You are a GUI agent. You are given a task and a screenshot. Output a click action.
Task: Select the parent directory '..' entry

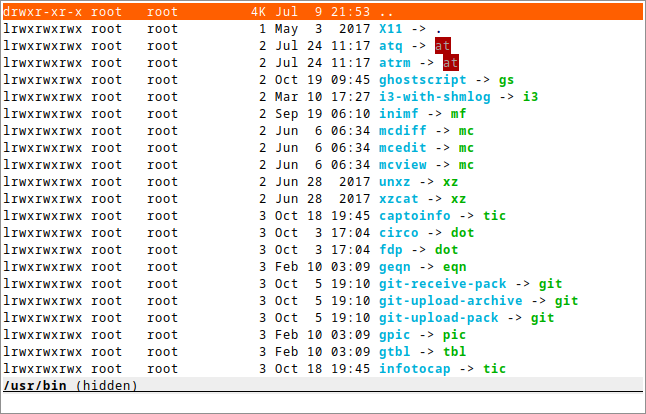(x=386, y=11)
